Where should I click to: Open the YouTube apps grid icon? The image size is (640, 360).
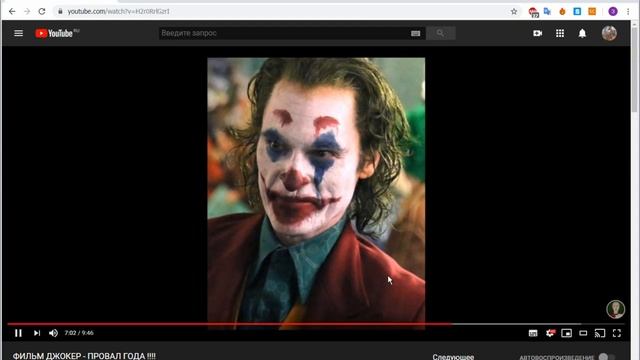[x=560, y=33]
